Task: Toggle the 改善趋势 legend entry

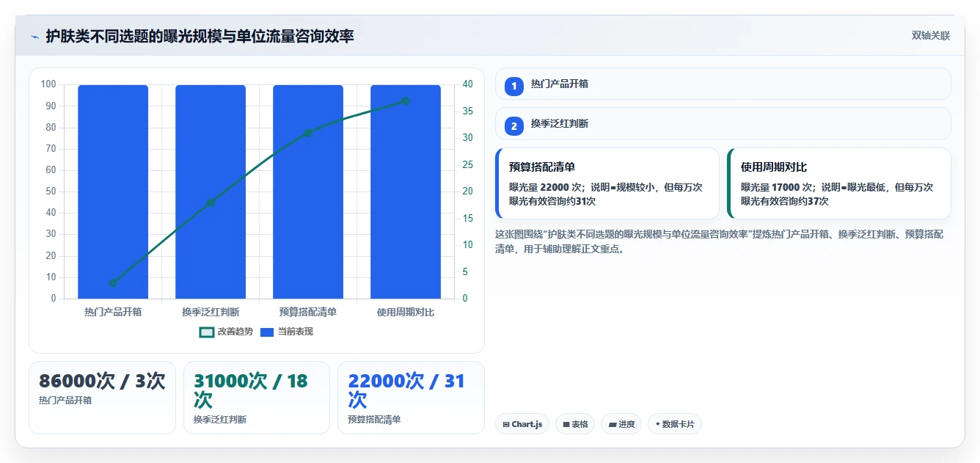Action: click(x=226, y=332)
